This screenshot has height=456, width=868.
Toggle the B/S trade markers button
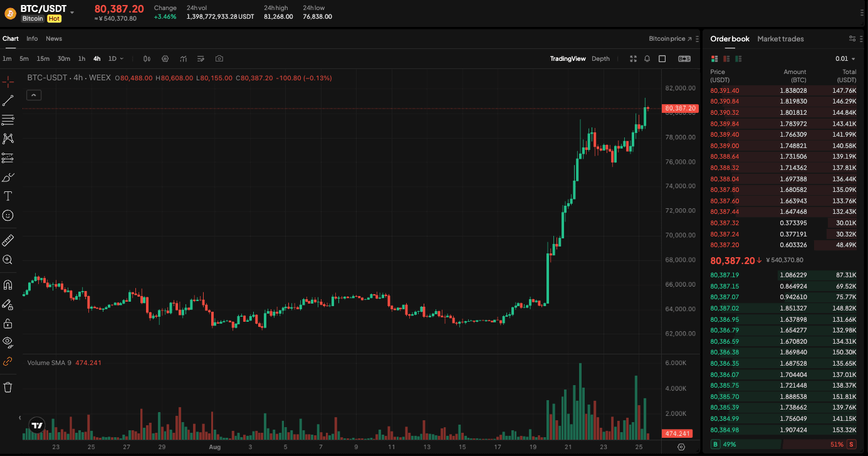(x=684, y=59)
